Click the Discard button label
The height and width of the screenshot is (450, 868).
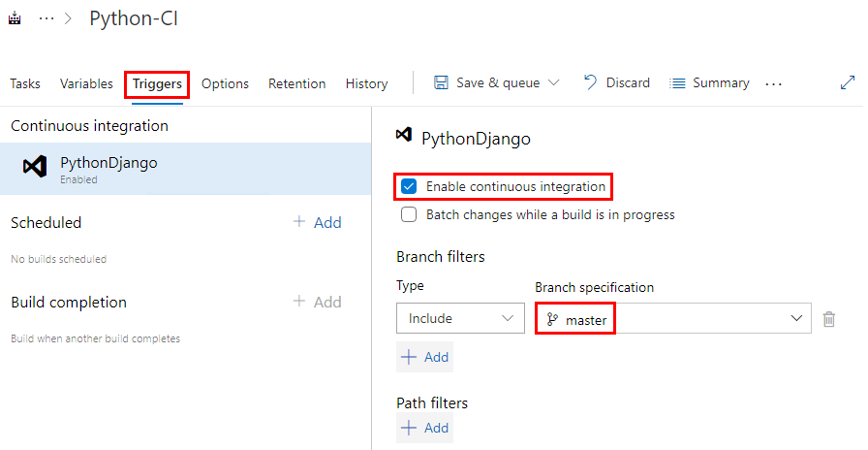pyautogui.click(x=628, y=83)
